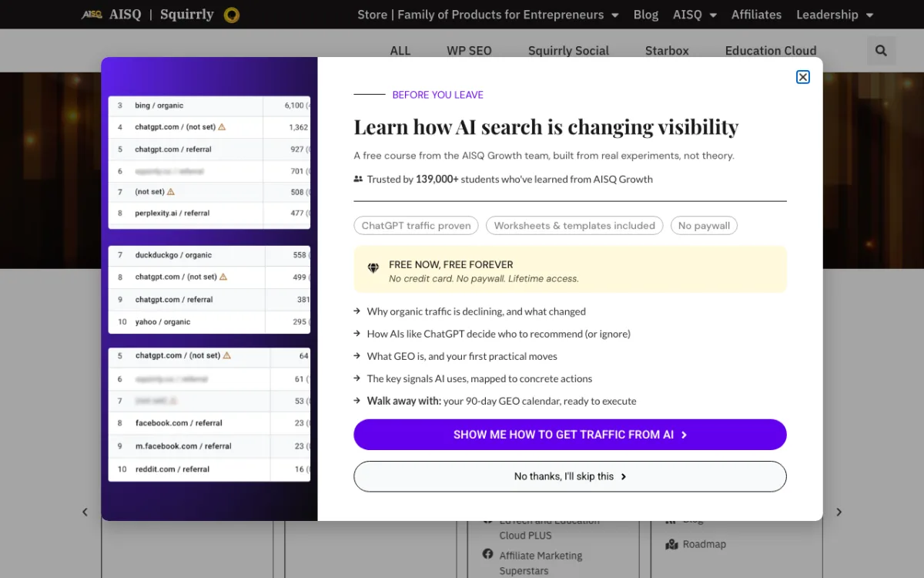The image size is (924, 578).
Task: Click the ChatGPT traffic proven tag
Action: click(416, 226)
